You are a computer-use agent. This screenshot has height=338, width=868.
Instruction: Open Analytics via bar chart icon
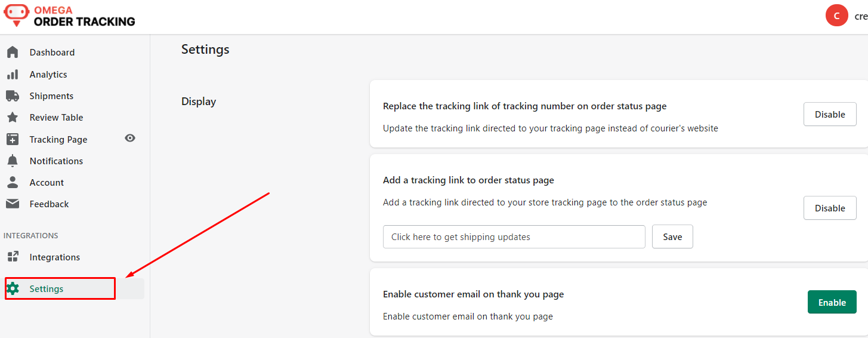click(x=13, y=75)
